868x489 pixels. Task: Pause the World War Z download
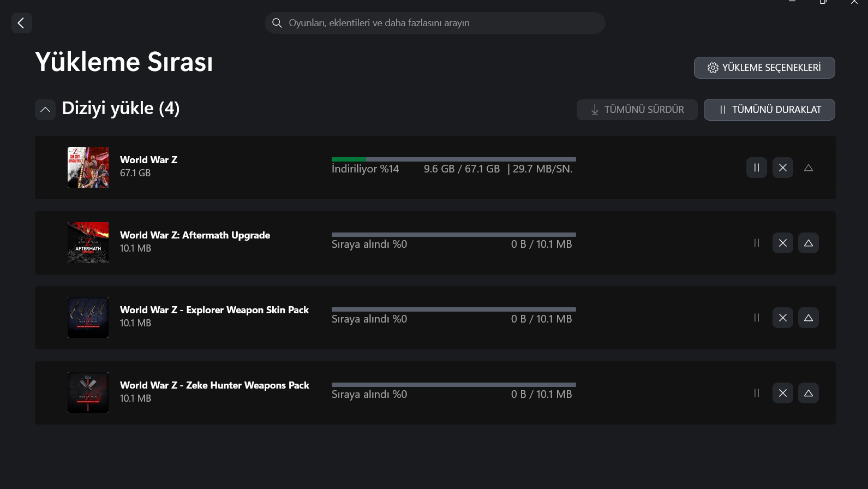(757, 168)
